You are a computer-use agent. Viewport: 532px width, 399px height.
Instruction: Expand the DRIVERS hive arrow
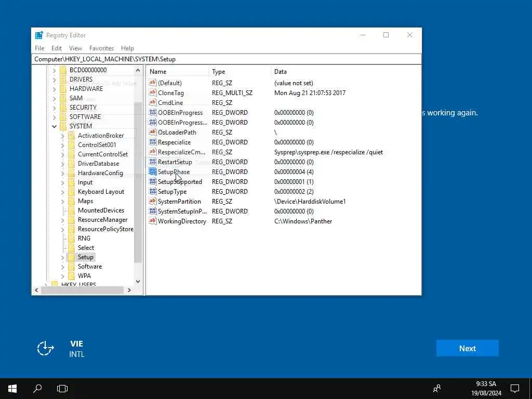[x=54, y=79]
